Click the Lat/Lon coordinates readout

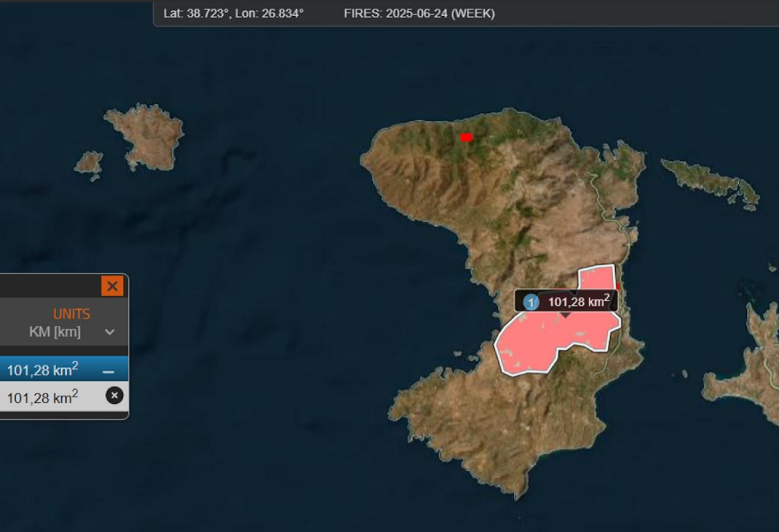point(233,13)
